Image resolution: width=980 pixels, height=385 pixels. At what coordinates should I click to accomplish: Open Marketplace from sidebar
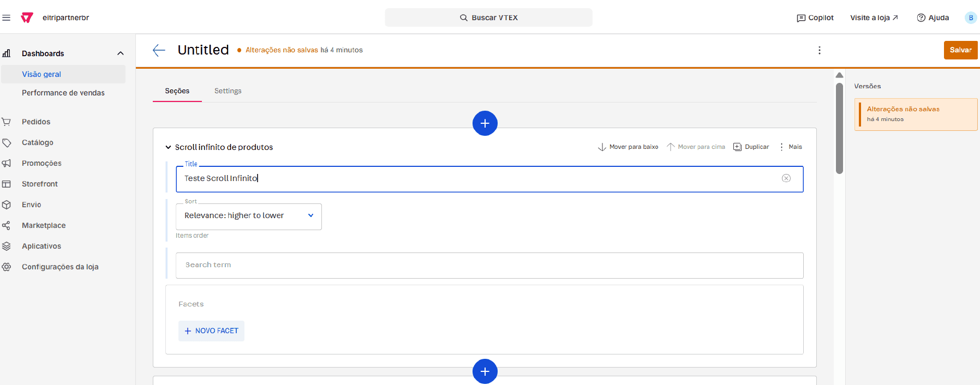tap(44, 225)
